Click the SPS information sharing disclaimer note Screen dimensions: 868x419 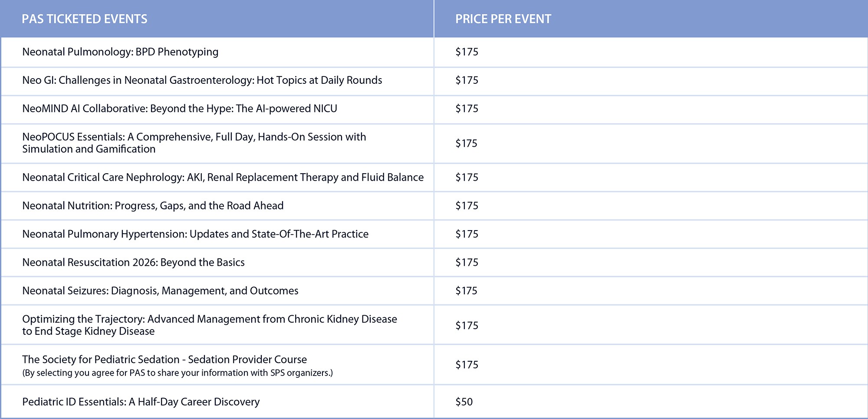pos(178,373)
